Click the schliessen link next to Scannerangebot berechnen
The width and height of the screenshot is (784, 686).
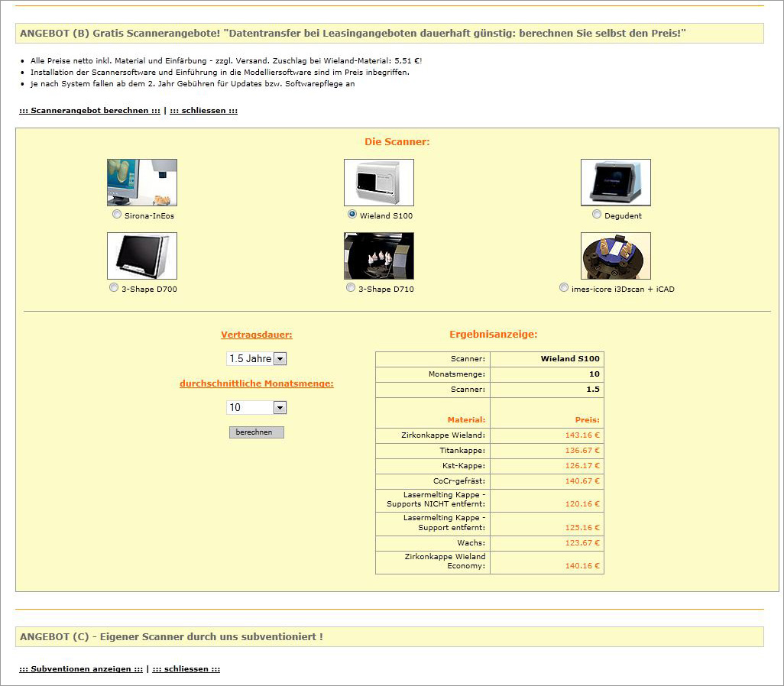click(x=203, y=111)
